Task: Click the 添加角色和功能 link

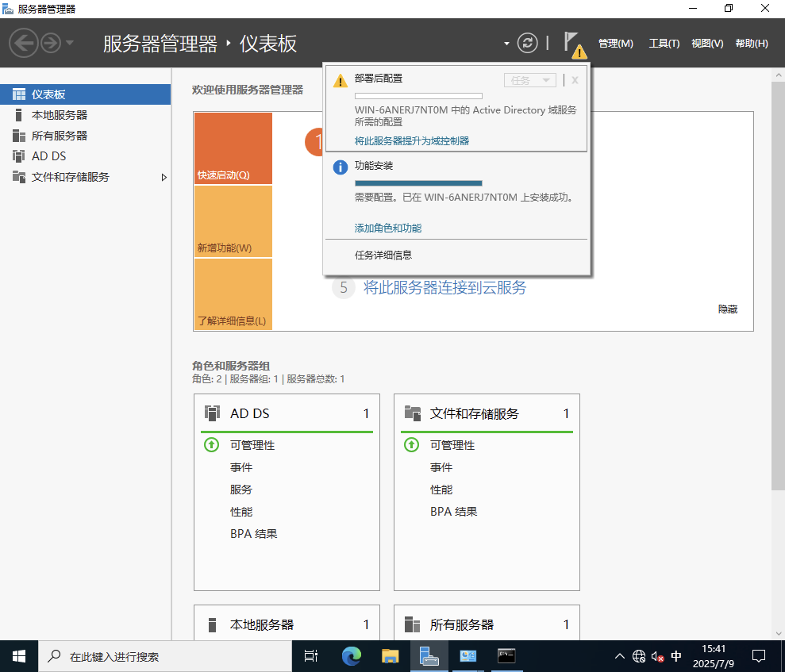Action: 387,228
